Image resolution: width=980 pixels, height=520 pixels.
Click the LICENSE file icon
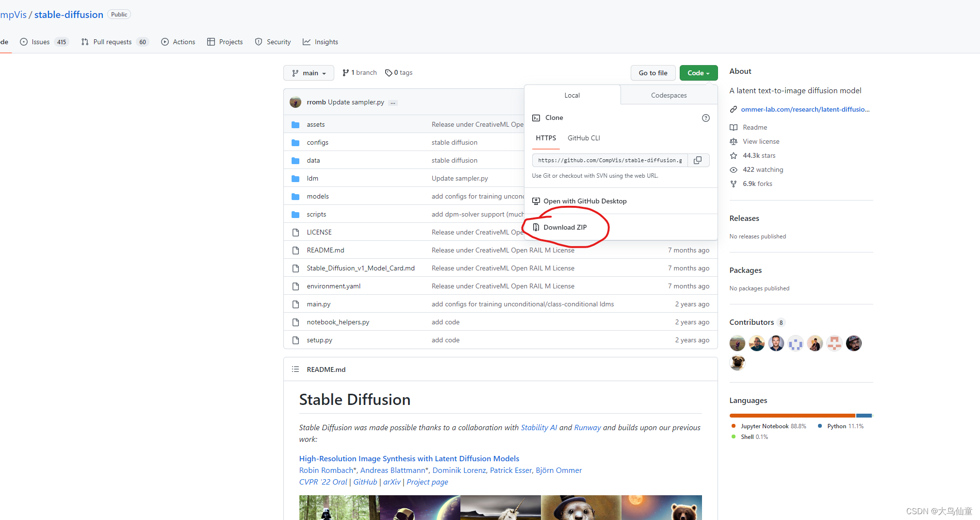tap(295, 233)
